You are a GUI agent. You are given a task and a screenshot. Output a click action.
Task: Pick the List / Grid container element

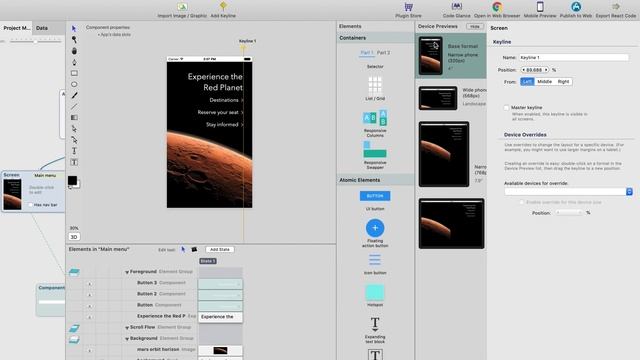coord(375,88)
